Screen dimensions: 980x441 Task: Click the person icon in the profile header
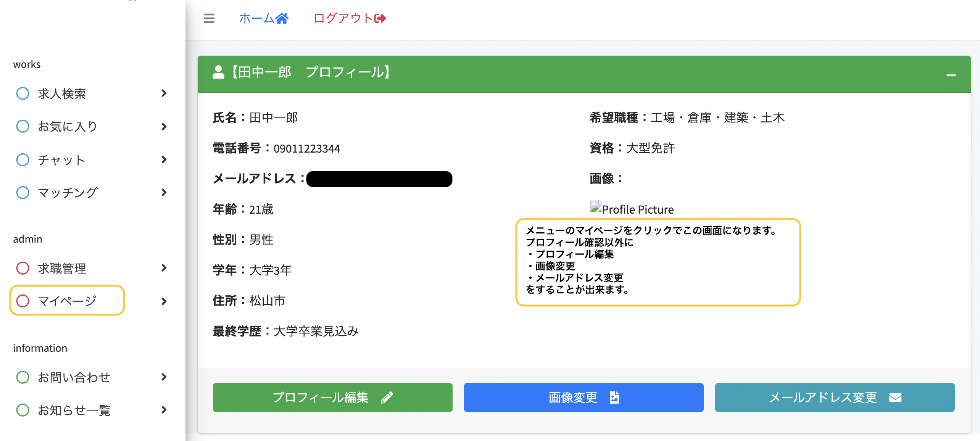[x=219, y=72]
